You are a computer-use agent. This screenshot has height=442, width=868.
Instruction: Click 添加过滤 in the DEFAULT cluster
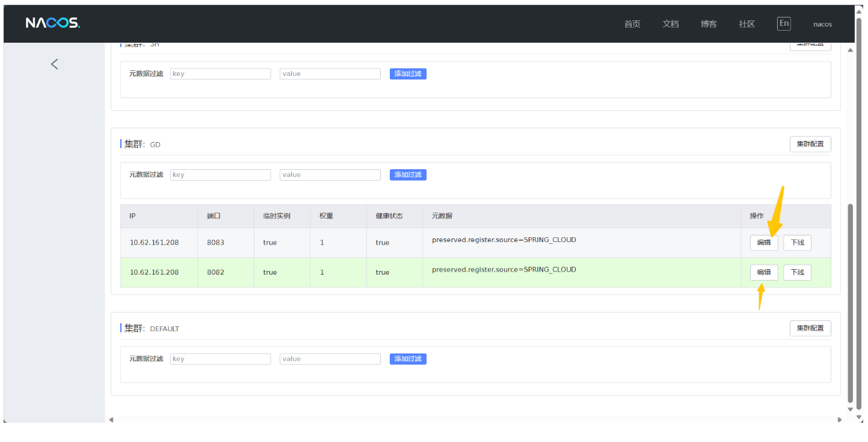click(x=408, y=359)
